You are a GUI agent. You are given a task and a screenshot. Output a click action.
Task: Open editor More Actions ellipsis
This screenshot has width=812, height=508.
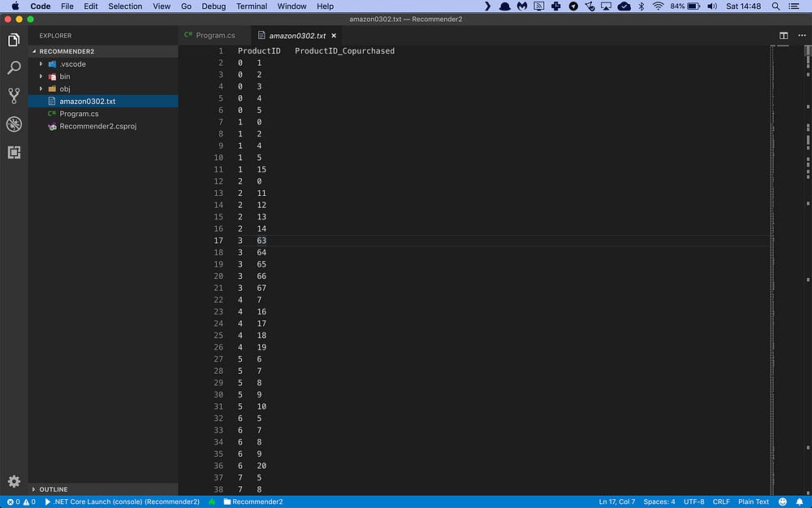[x=801, y=35]
